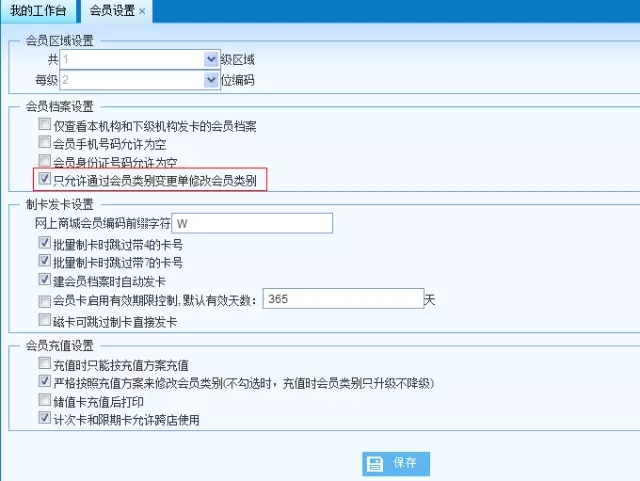
Task: Toggle 计次卡和限期卡允许跨店使用 checkbox
Action: (x=44, y=418)
